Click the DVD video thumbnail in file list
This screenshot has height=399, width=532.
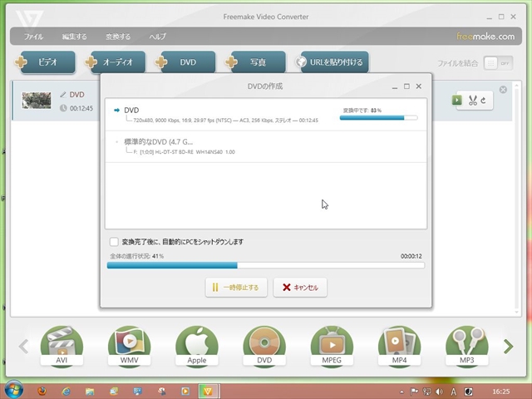click(36, 101)
